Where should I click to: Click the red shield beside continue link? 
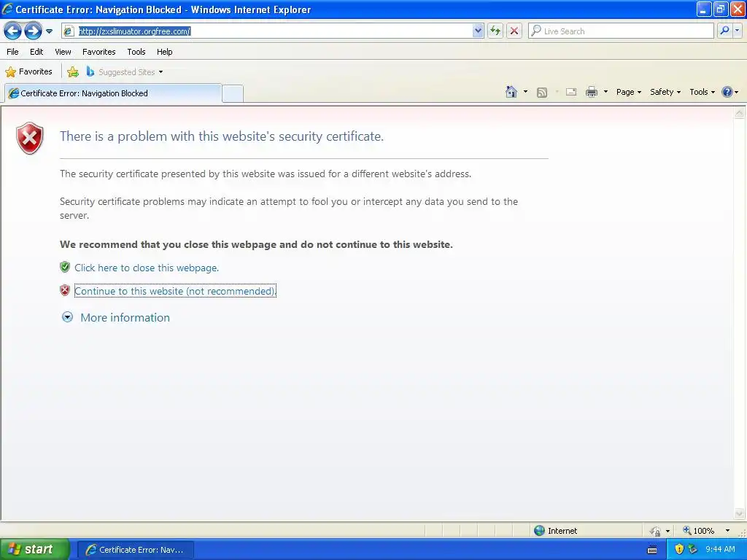point(65,290)
